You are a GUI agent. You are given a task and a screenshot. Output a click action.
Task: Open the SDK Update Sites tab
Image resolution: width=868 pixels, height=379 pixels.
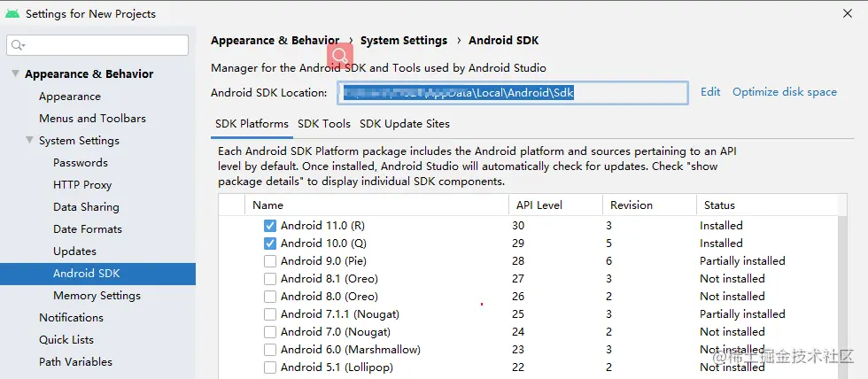click(x=405, y=124)
